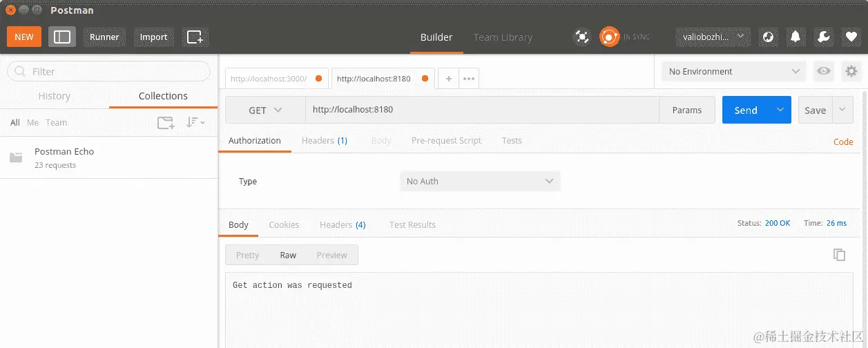
Task: Click the Filter search field
Action: 108,71
